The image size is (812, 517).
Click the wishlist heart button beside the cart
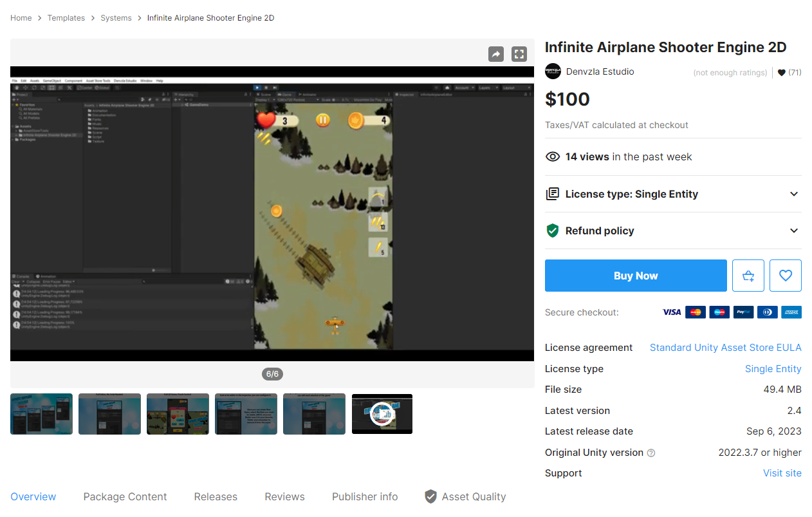click(786, 276)
